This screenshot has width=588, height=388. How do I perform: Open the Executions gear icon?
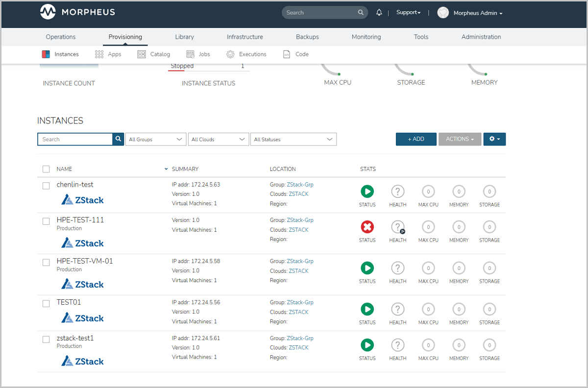(x=230, y=54)
